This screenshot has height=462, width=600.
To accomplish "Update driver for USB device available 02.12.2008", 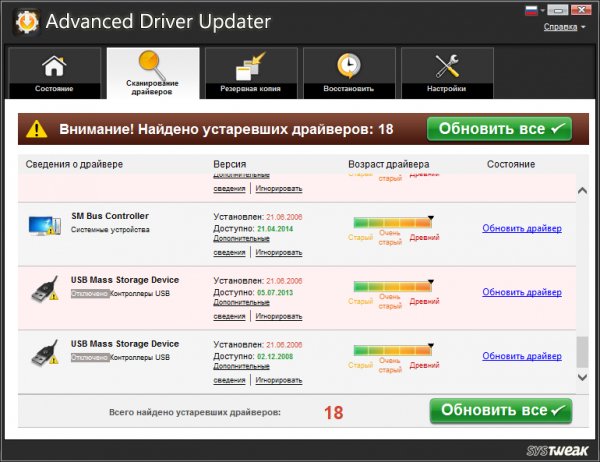I will tap(522, 356).
